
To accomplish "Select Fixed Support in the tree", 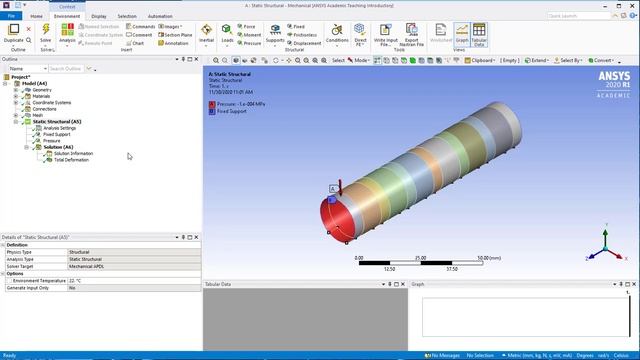I will (57, 134).
